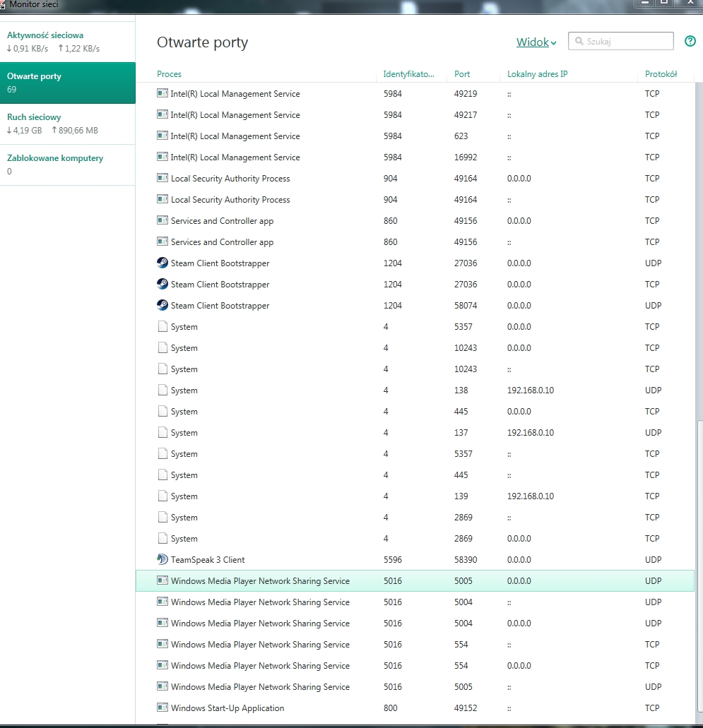Screen dimensions: 703x728
Task: Click the TeamSpeak 3 Client icon
Action: coord(163,559)
